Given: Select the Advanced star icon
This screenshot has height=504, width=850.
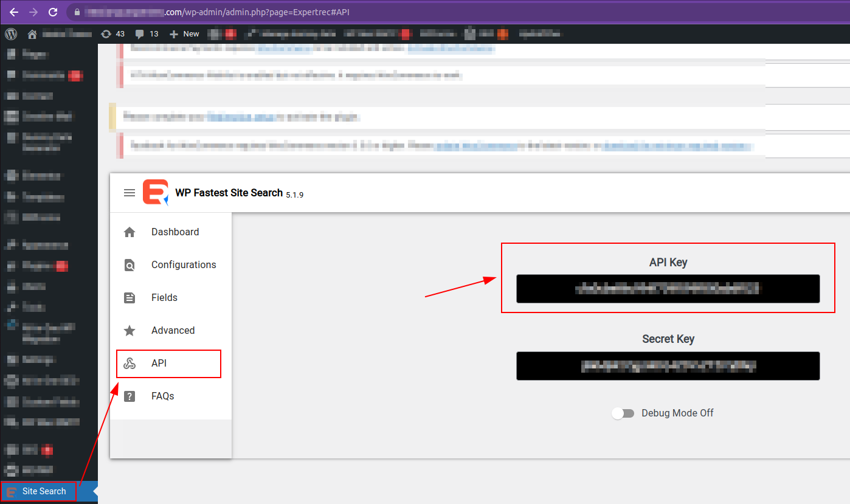Looking at the screenshot, I should (129, 330).
